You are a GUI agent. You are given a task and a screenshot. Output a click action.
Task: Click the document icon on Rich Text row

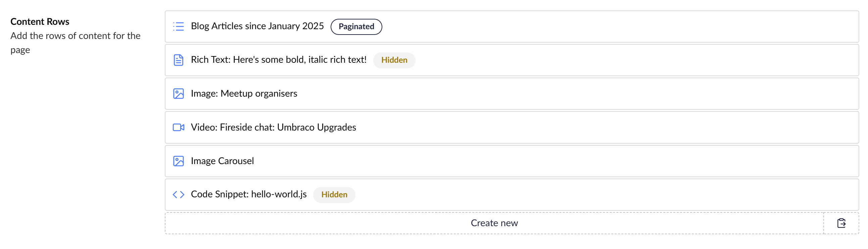pos(178,60)
